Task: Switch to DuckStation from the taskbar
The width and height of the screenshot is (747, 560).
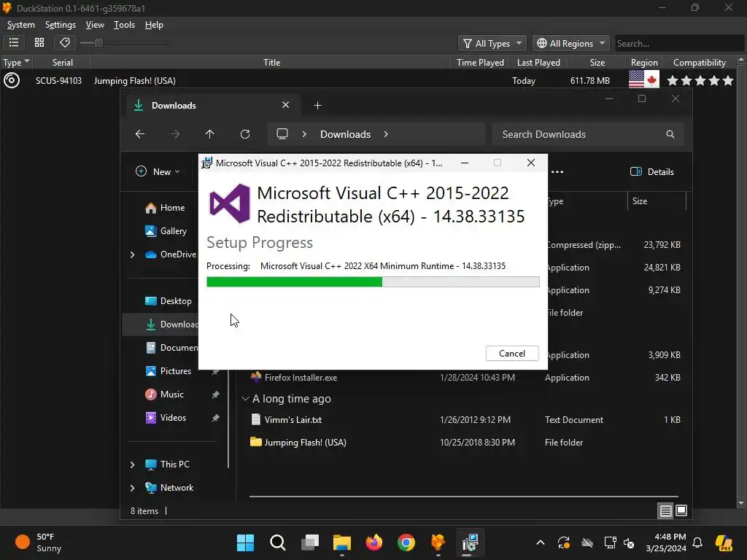Action: (x=438, y=542)
